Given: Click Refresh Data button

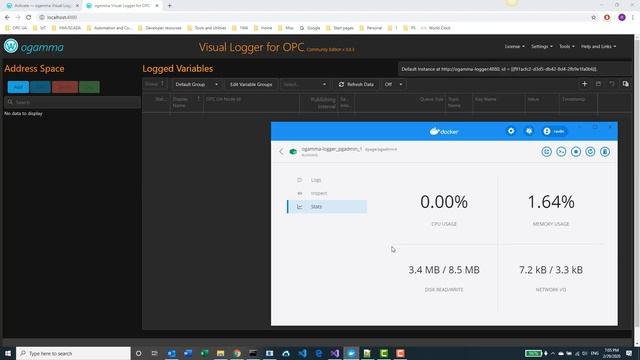Looking at the screenshot, I should [356, 84].
